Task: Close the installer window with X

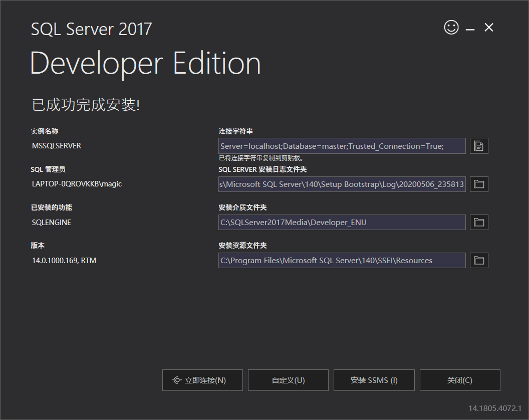Action: pyautogui.click(x=489, y=28)
